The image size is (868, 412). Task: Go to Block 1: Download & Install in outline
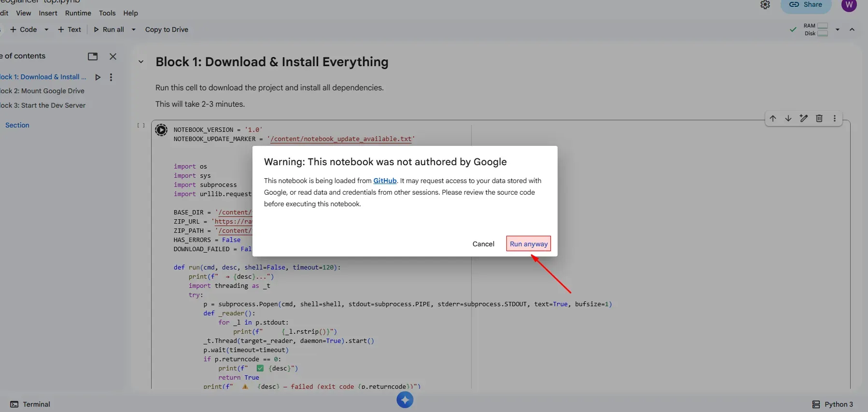(x=43, y=77)
